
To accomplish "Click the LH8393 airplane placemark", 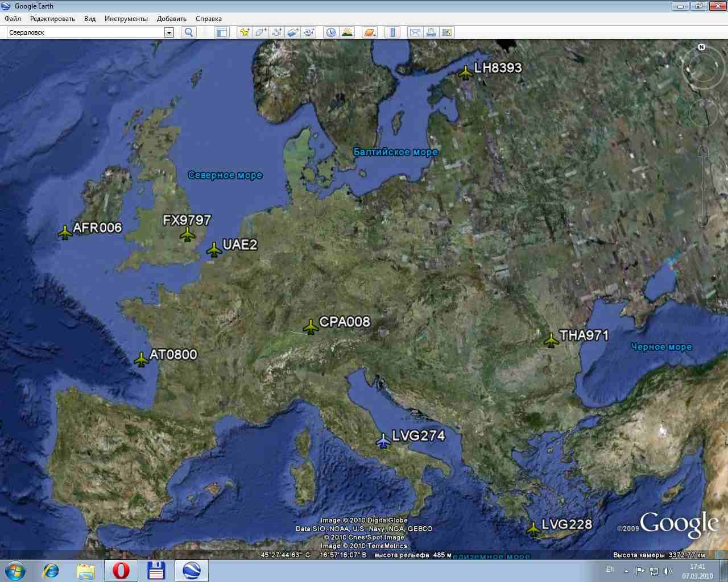I will pos(466,72).
